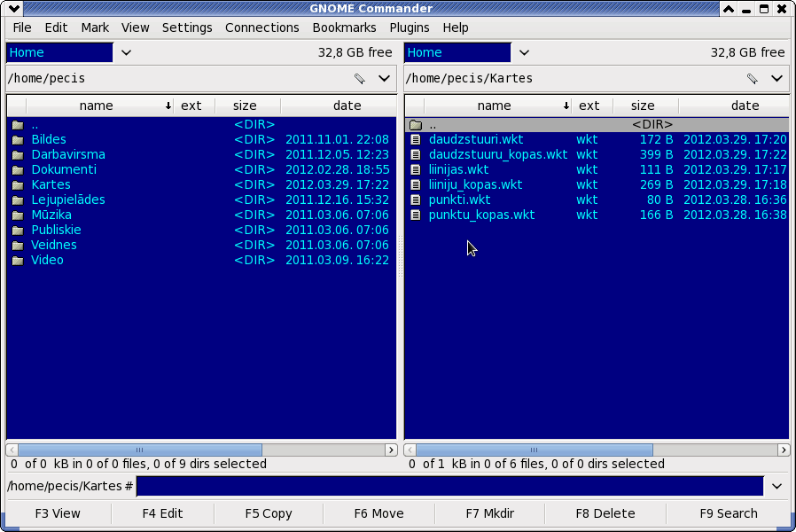This screenshot has height=532, width=796.
Task: Focus the command line input field
Action: click(x=449, y=486)
